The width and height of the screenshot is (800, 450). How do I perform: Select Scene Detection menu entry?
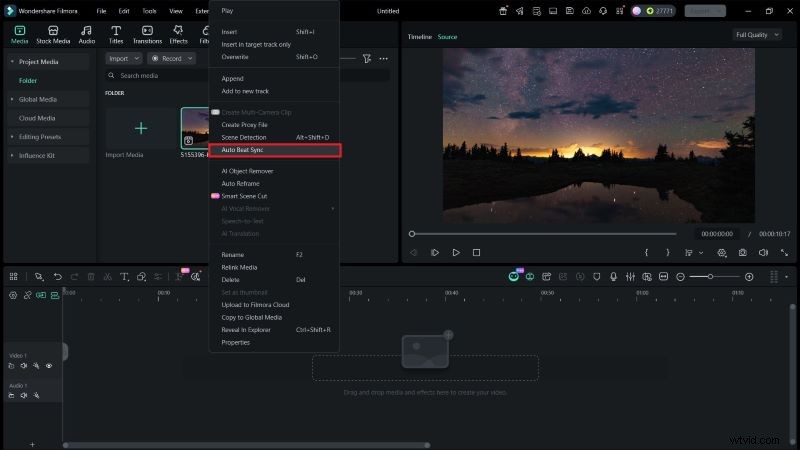pyautogui.click(x=244, y=137)
